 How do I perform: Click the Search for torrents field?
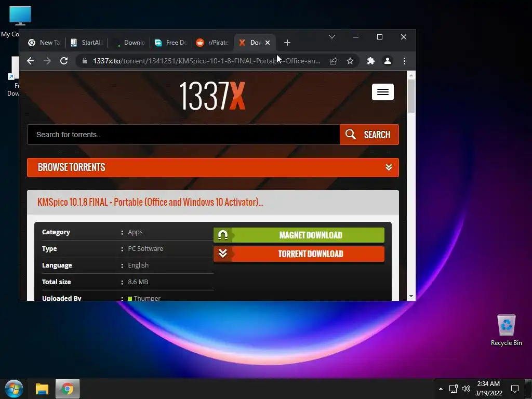click(x=183, y=135)
